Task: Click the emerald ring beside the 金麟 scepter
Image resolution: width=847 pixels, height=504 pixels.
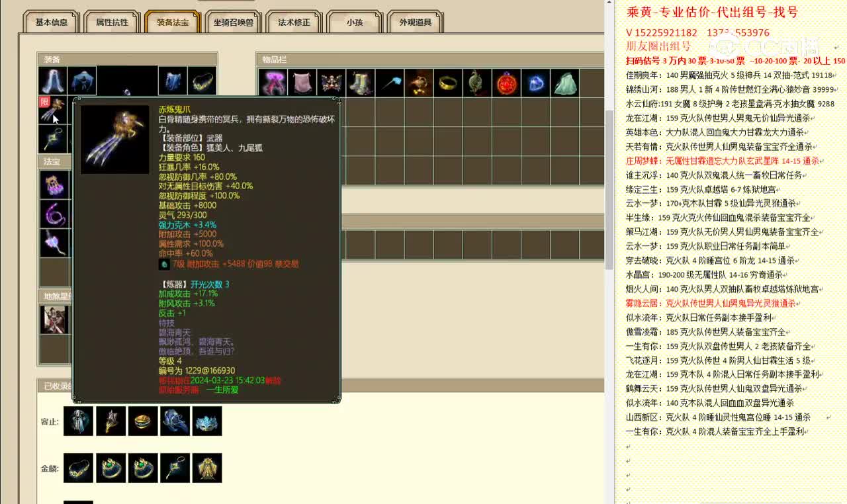Action: [143, 468]
